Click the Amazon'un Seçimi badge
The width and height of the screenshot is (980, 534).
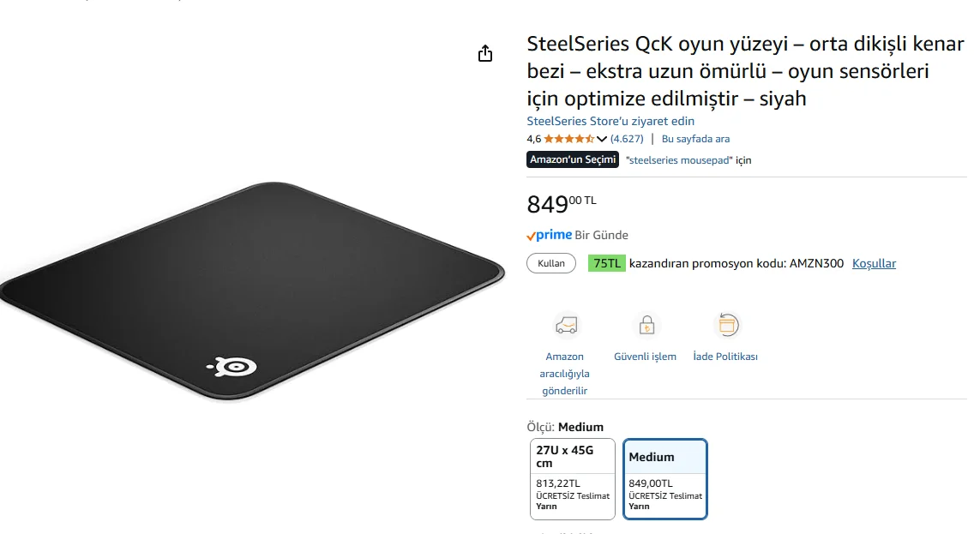point(573,159)
